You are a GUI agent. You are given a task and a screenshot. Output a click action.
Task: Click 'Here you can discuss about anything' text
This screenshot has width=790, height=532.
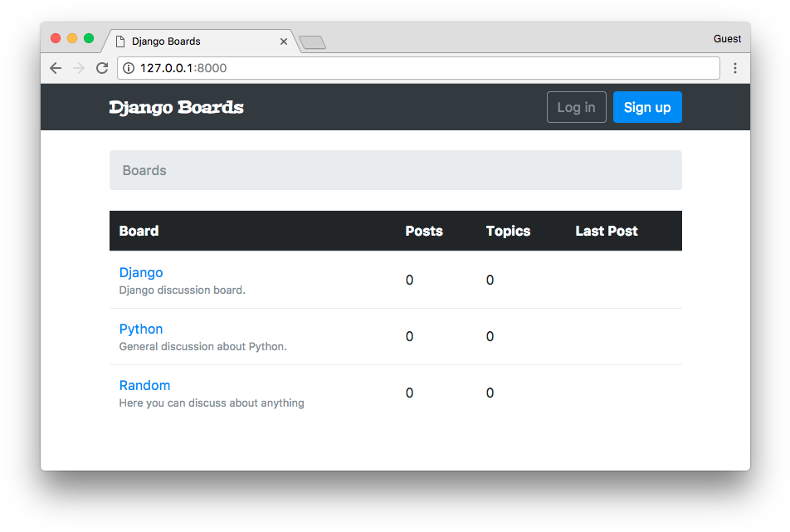tap(212, 403)
